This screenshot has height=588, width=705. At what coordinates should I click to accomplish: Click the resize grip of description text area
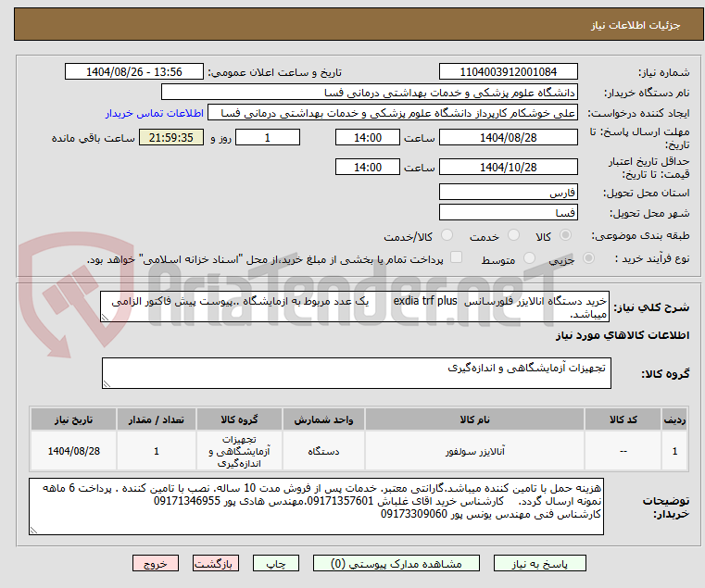tap(106, 318)
